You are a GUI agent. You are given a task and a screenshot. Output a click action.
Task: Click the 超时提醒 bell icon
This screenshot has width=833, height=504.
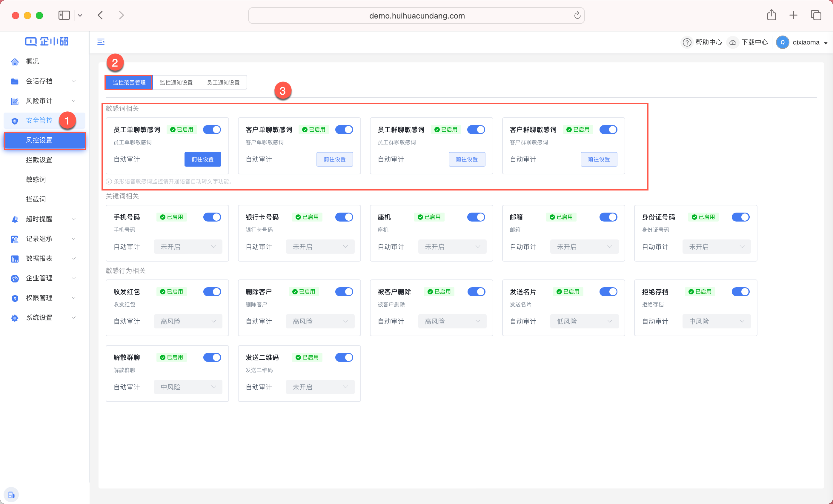click(x=15, y=219)
